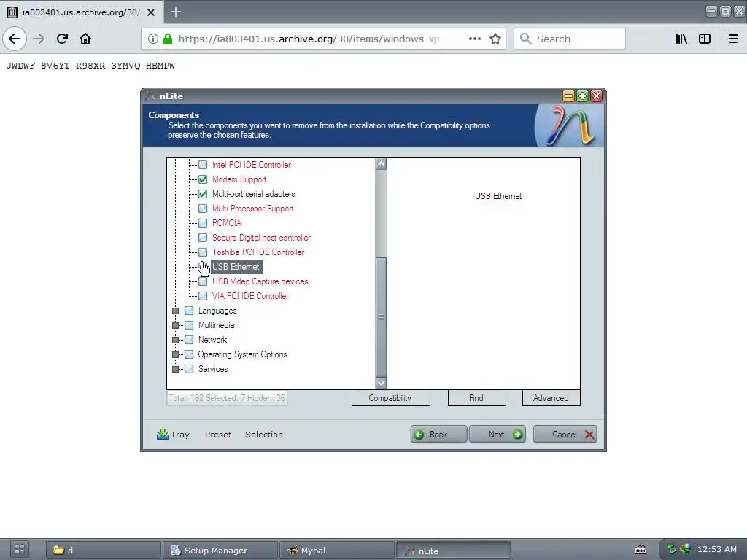
Task: Open the browser Home page
Action: pyautogui.click(x=85, y=39)
